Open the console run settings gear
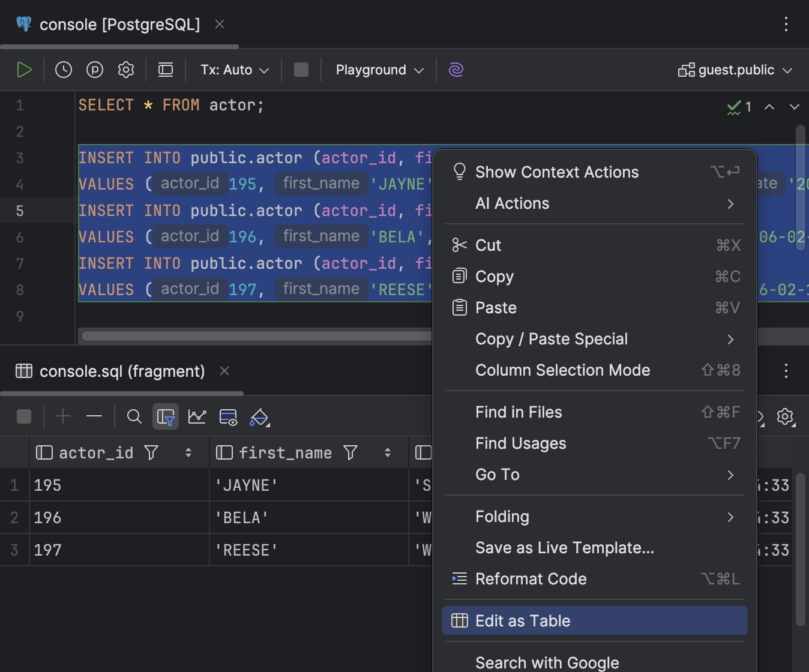Viewport: 809px width, 672px height. click(x=126, y=69)
